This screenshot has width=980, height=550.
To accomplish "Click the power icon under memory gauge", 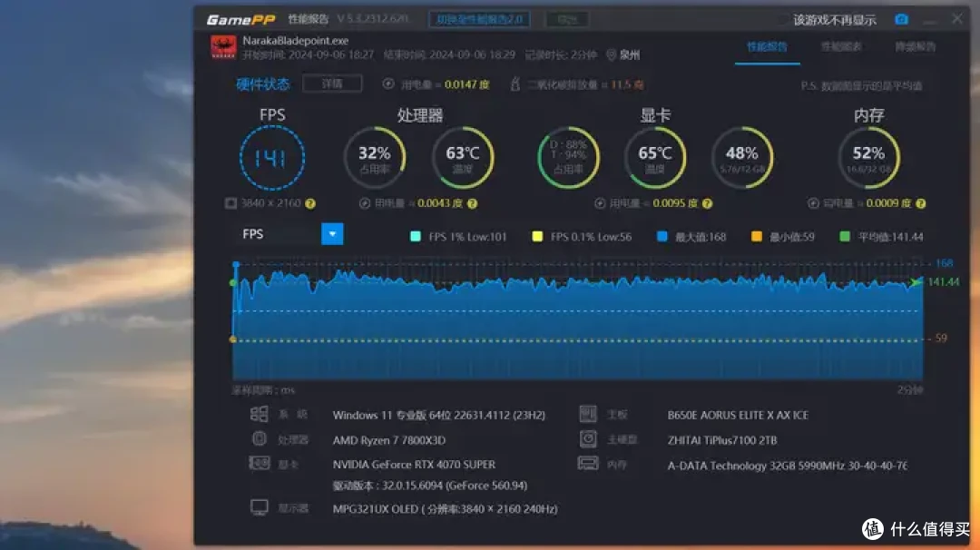I will 813,203.
